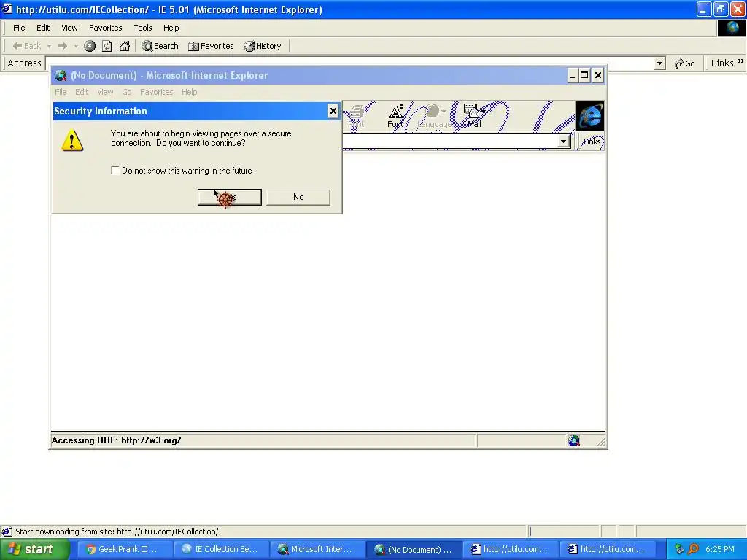Screen dimensions: 747x560
Task: Open Help menu of No Document window
Action: pyautogui.click(x=189, y=92)
